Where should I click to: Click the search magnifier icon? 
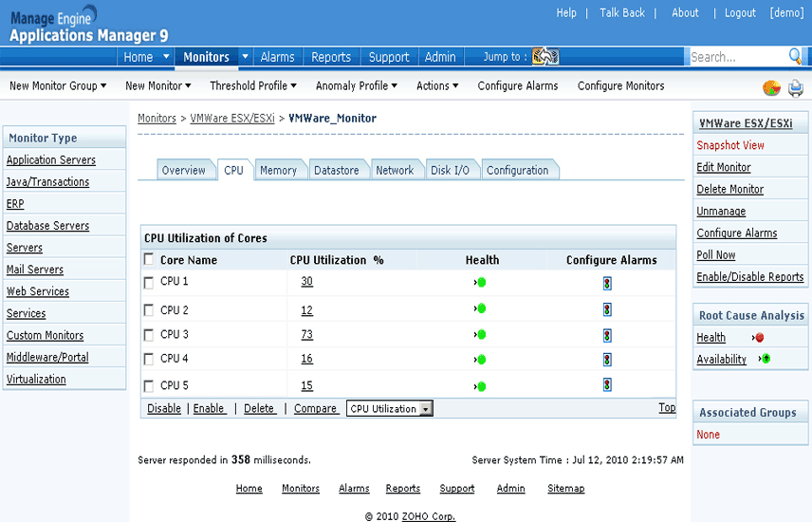click(x=795, y=56)
